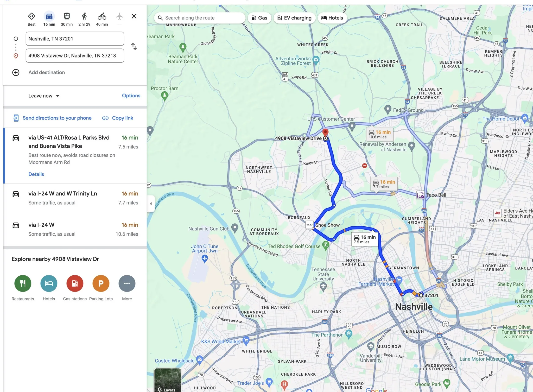The width and height of the screenshot is (533, 392).
Task: Expand Details of the Rosa L Parks route
Action: 36,174
